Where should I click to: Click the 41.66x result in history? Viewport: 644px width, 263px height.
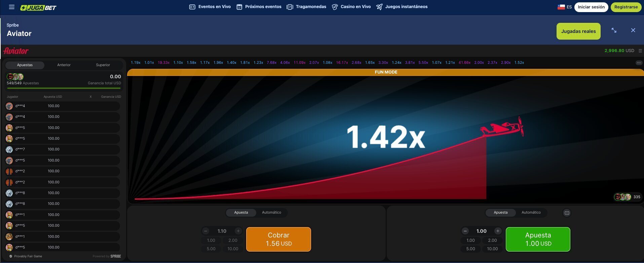point(464,62)
